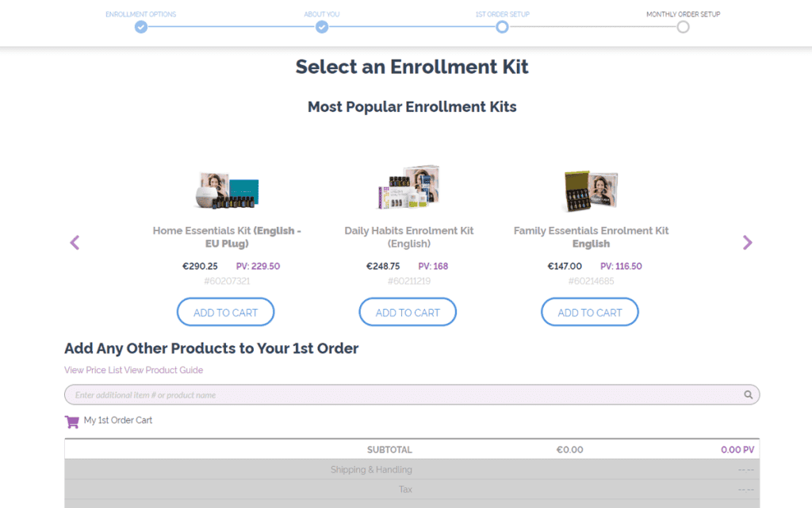Click the Enrollment Options completed checkmark circle
Image resolution: width=812 pixels, height=508 pixels.
click(140, 26)
